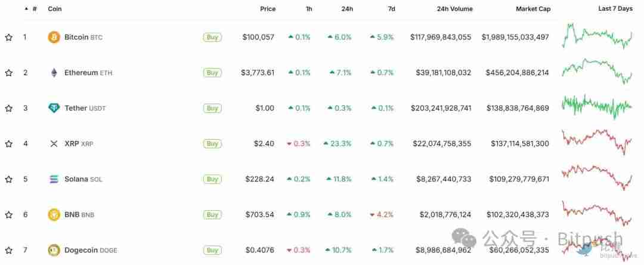
Task: Sort the table by Market Cap
Action: click(x=533, y=9)
